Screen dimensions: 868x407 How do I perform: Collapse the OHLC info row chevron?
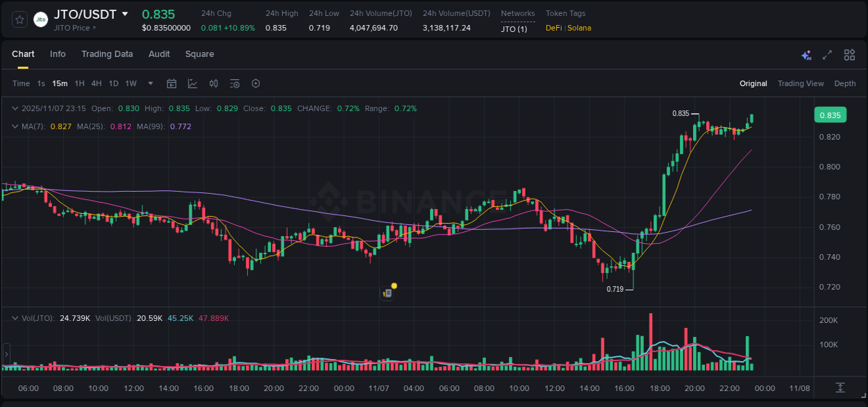[15, 108]
